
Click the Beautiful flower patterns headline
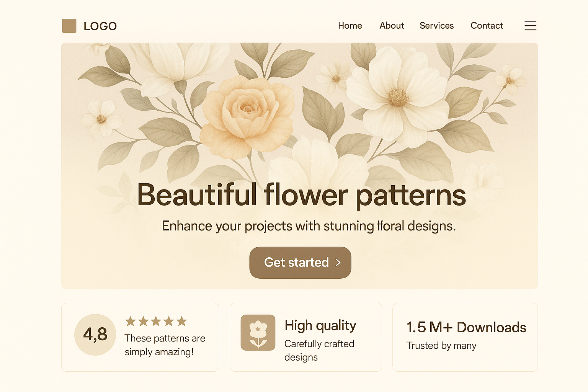301,195
